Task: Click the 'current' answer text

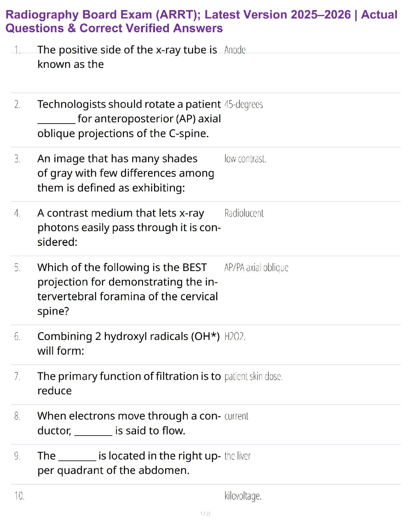Action: pyautogui.click(x=236, y=416)
